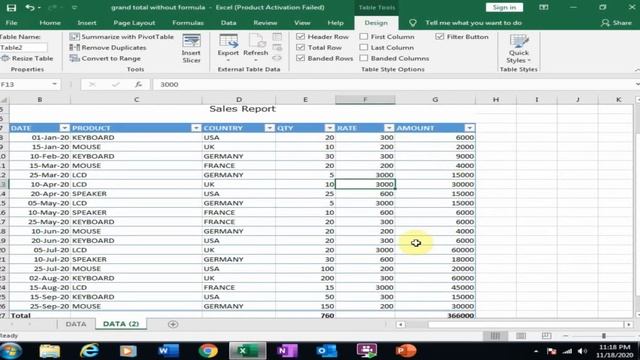Open the File tab
Viewport: 640px width, 360px height.
pyautogui.click(x=11, y=23)
